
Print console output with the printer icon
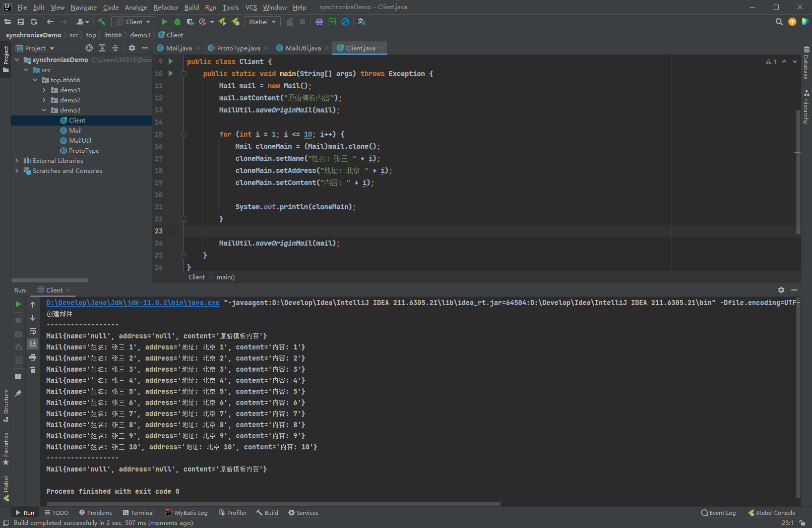point(33,357)
